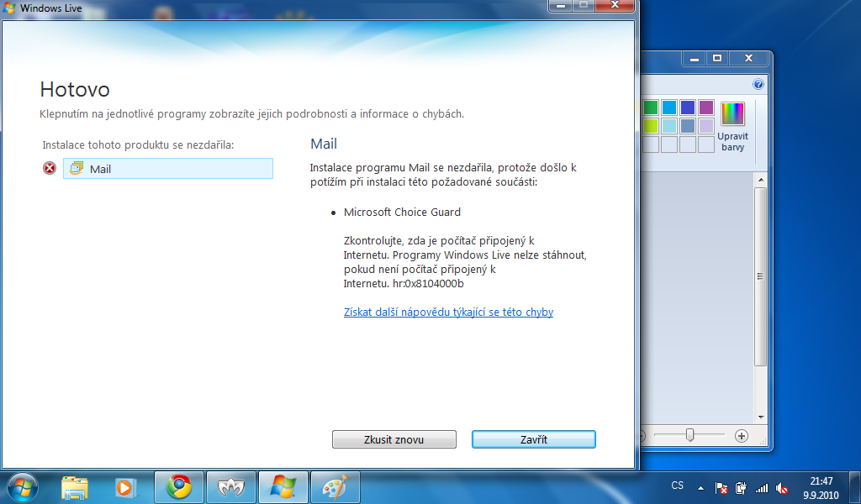Click the Paint zoom slider handle
861x504 pixels.
[x=689, y=435]
